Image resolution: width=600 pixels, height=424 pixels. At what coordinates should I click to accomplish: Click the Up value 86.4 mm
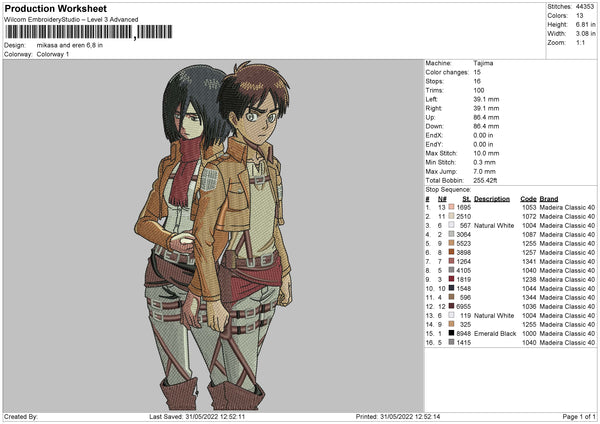(x=486, y=117)
